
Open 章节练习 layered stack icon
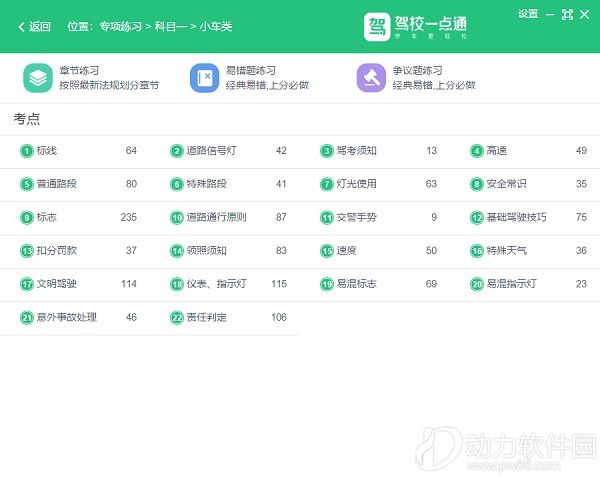click(x=38, y=78)
